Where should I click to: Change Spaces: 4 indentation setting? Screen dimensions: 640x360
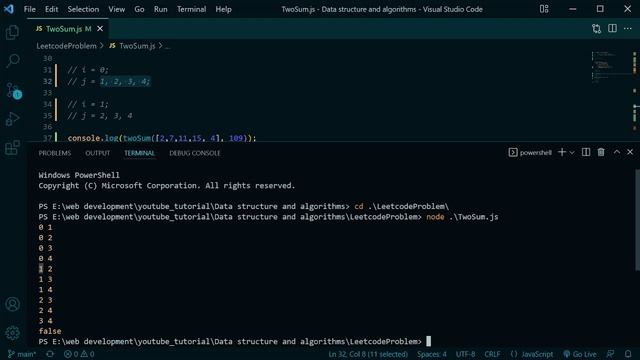(431, 354)
